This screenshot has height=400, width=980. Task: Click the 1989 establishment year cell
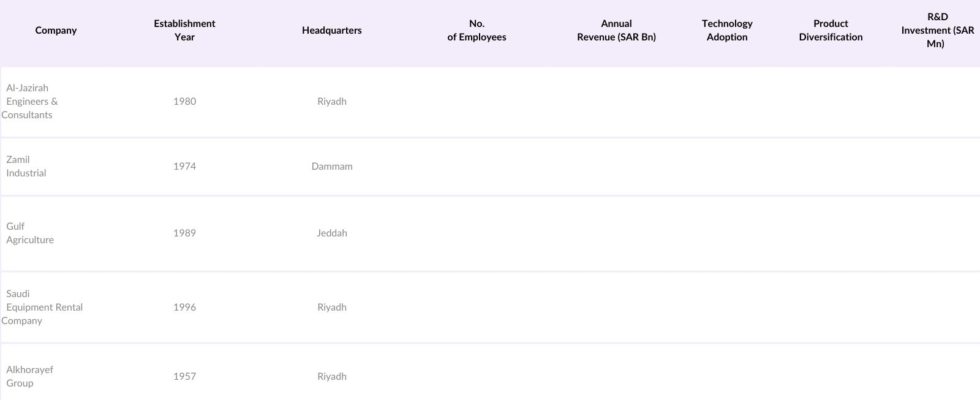point(184,233)
